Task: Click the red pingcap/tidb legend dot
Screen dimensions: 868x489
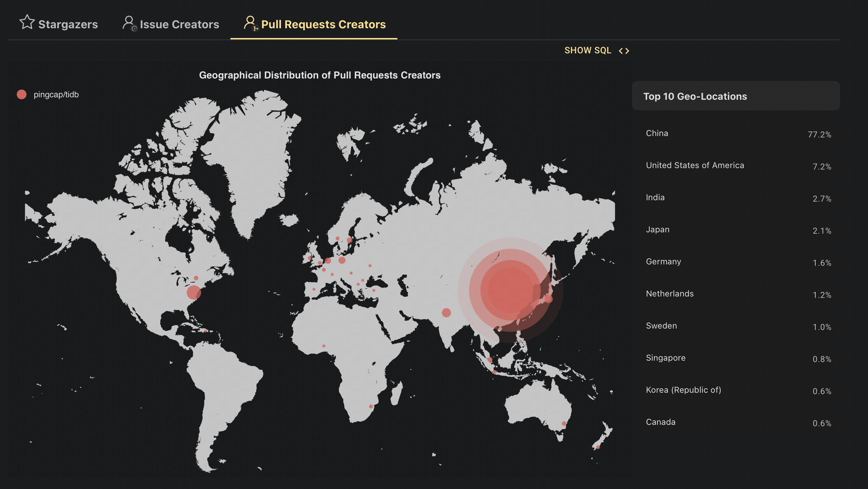Action: [x=22, y=95]
